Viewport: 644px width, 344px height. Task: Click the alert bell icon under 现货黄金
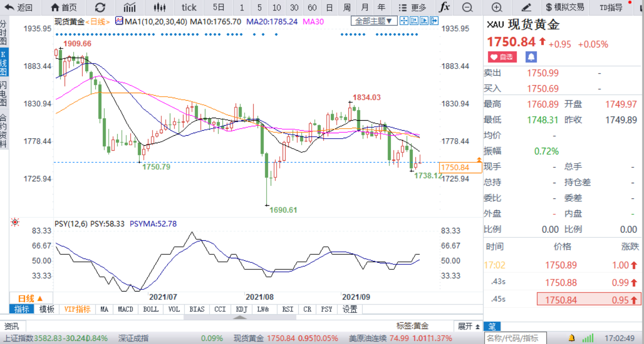coord(530,57)
